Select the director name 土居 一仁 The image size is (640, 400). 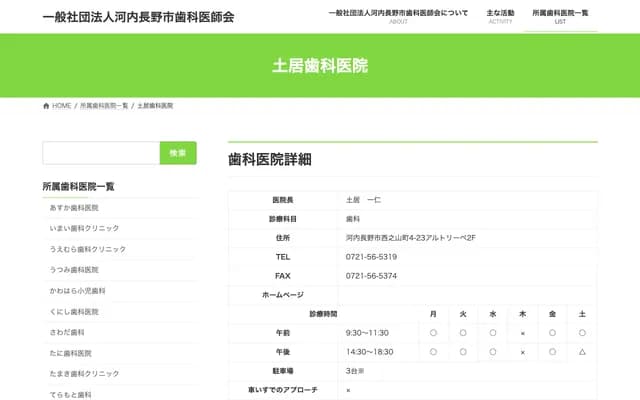click(x=363, y=200)
